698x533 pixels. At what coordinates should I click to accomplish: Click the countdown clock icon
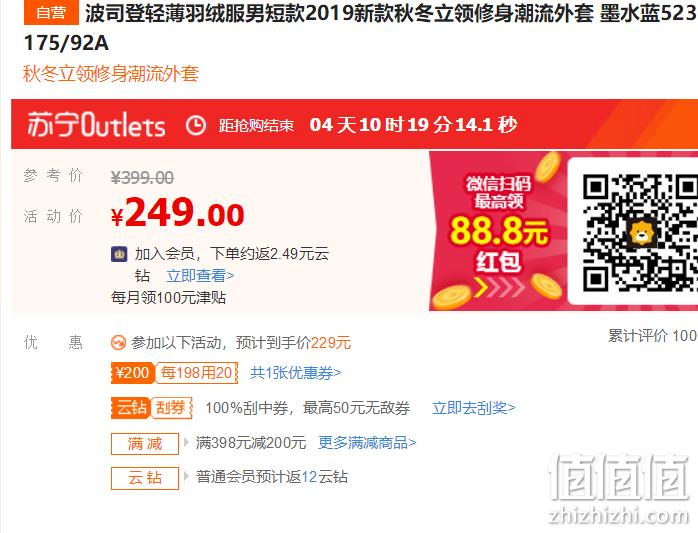(x=195, y=125)
